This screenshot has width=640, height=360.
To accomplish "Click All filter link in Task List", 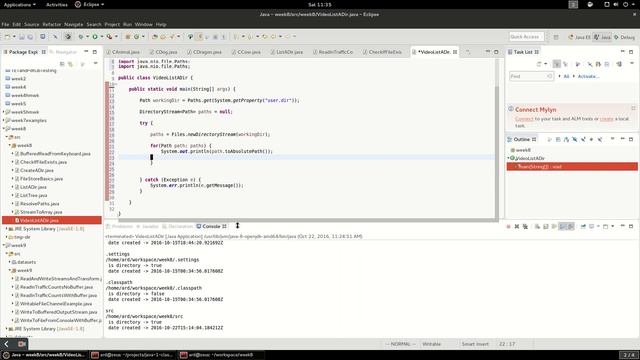I will [566, 76].
